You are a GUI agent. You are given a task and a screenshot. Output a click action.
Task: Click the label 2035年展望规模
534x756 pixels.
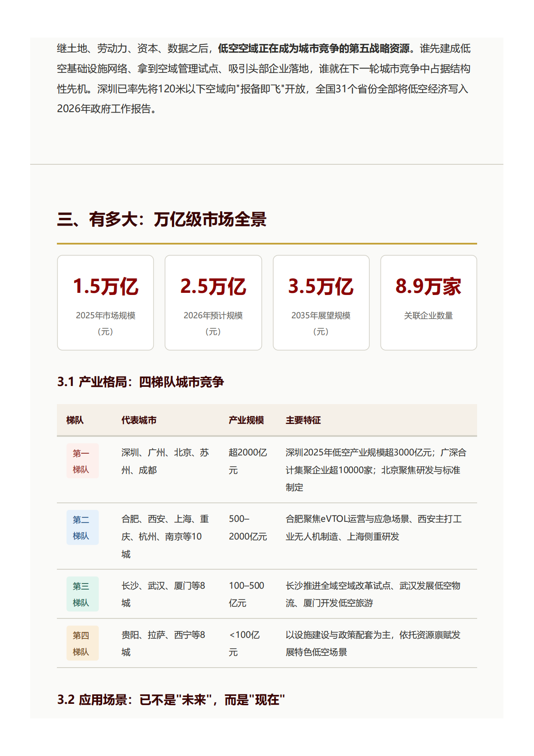(x=321, y=316)
